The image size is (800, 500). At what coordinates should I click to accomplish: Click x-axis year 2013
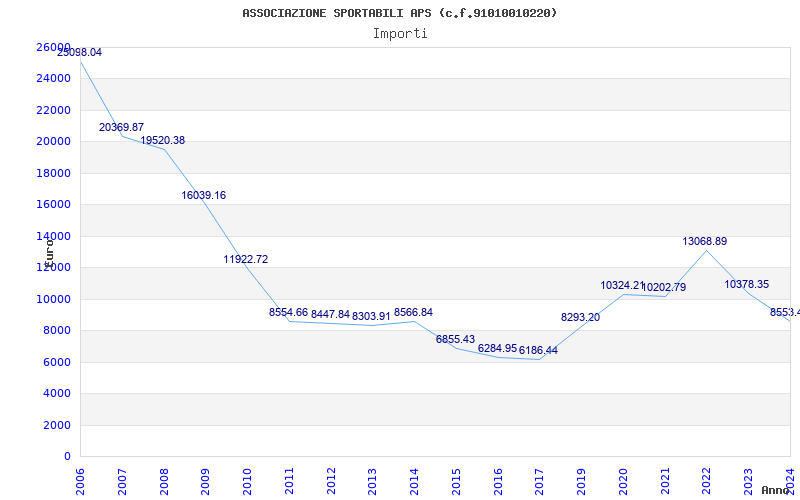[x=372, y=481]
